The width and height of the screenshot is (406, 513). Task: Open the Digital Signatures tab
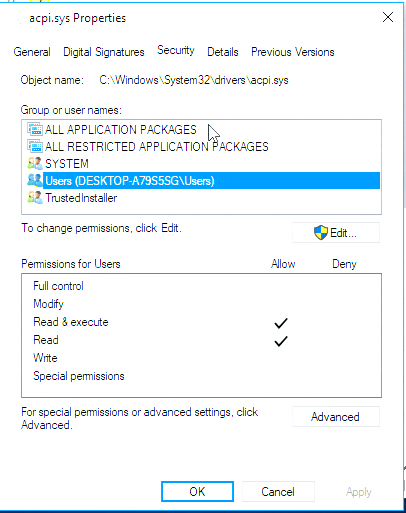tap(104, 52)
